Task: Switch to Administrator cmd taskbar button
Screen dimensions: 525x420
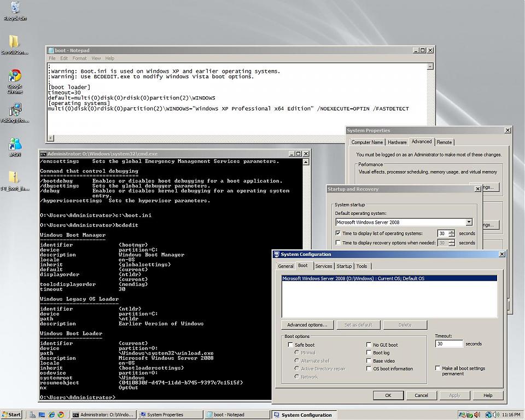Action: (x=103, y=415)
